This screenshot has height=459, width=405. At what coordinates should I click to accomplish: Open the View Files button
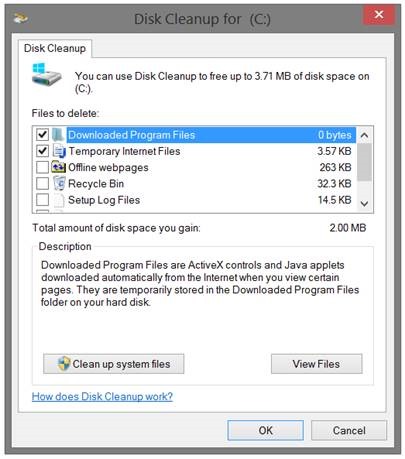(x=316, y=364)
